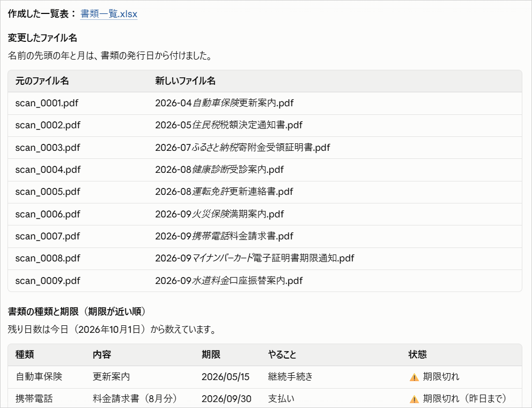
Task: Select the 作成した一覧表 label
Action: pyautogui.click(x=42, y=14)
